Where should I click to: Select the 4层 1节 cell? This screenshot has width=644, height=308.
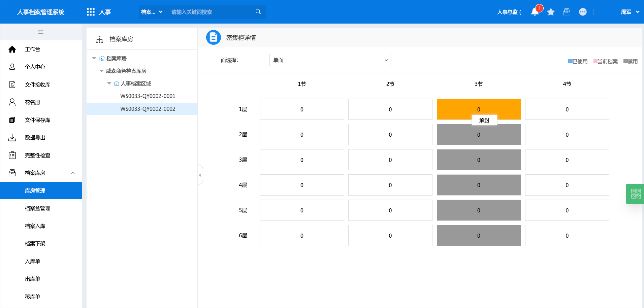pos(302,185)
